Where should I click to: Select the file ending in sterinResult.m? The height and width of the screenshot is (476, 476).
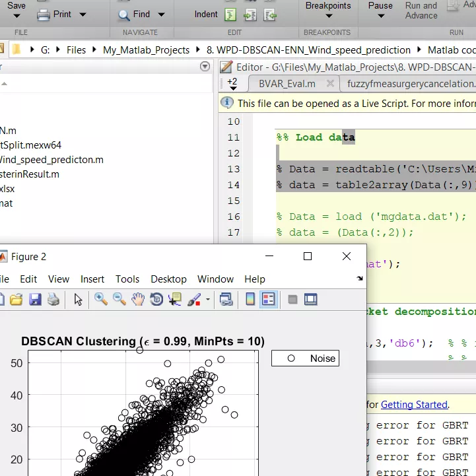[x=30, y=174]
